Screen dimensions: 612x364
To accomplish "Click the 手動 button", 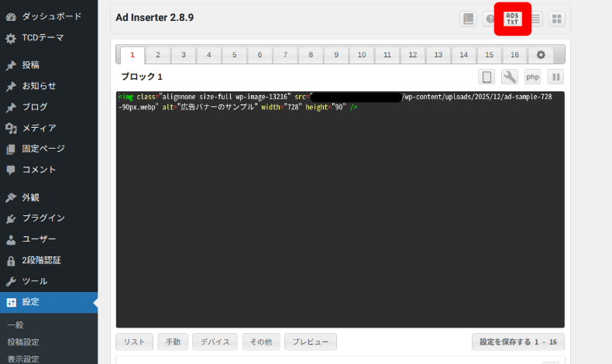I will 173,342.
